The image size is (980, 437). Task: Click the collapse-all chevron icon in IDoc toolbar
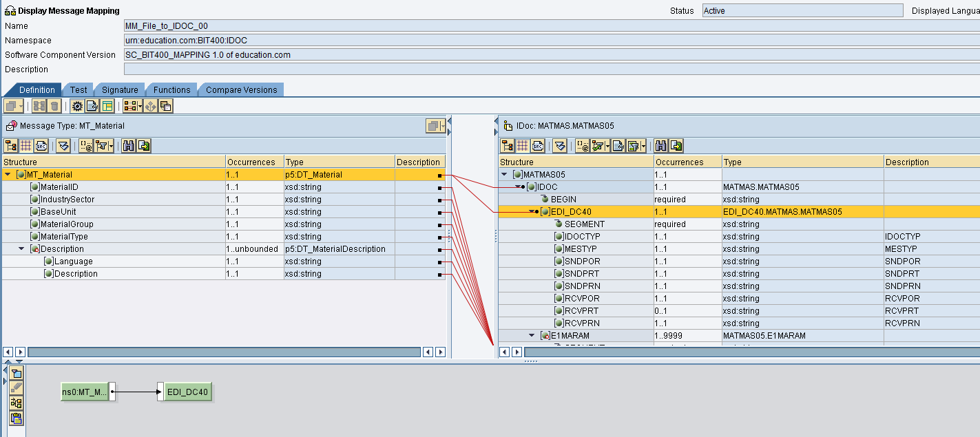[x=560, y=146]
